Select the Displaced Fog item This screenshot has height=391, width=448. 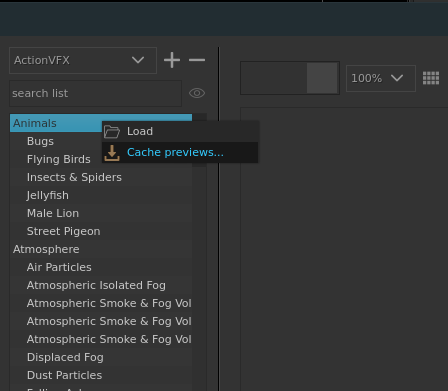[101, 357]
